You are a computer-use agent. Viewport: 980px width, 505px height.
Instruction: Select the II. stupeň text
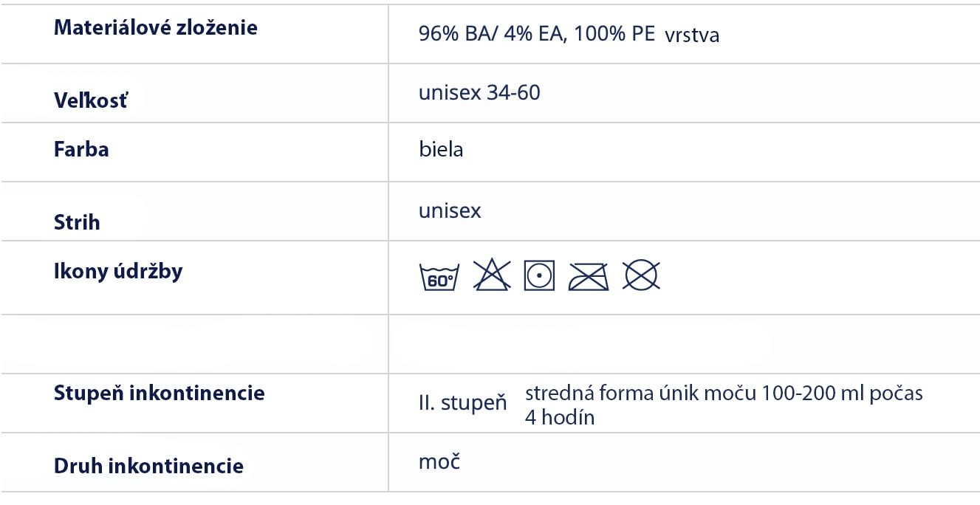(x=463, y=403)
